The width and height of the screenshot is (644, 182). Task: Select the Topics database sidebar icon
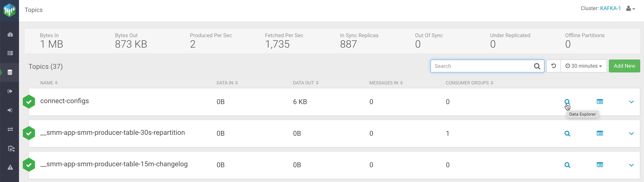(x=10, y=72)
